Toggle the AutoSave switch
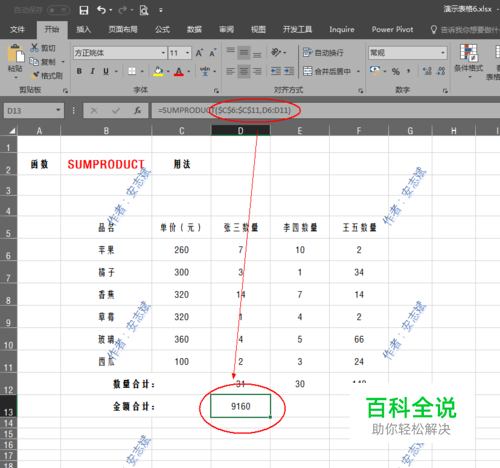This screenshot has height=468, width=500. click(58, 10)
